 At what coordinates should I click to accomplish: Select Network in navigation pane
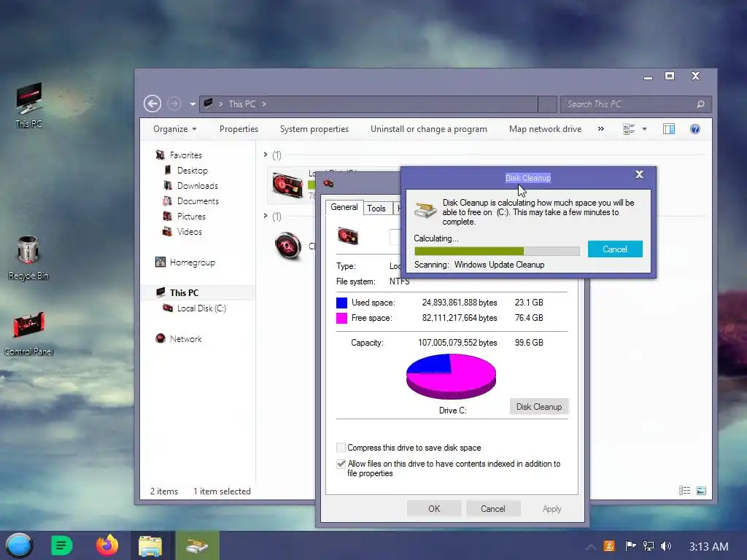[x=186, y=338]
